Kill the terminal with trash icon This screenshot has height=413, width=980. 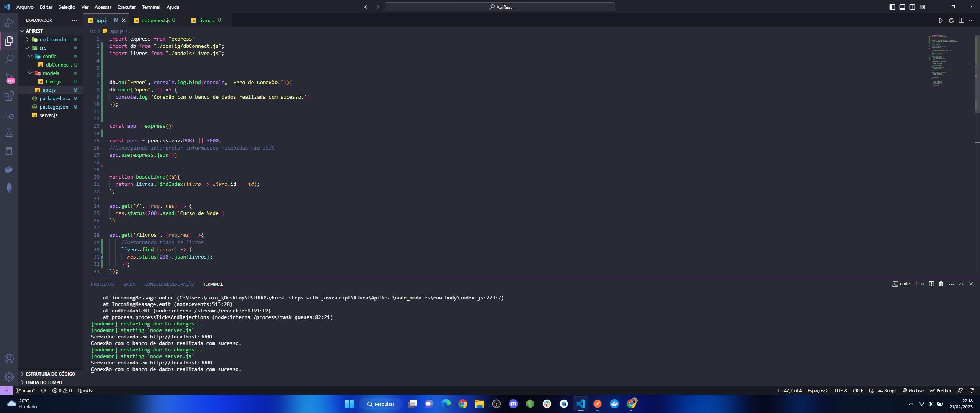click(x=941, y=284)
